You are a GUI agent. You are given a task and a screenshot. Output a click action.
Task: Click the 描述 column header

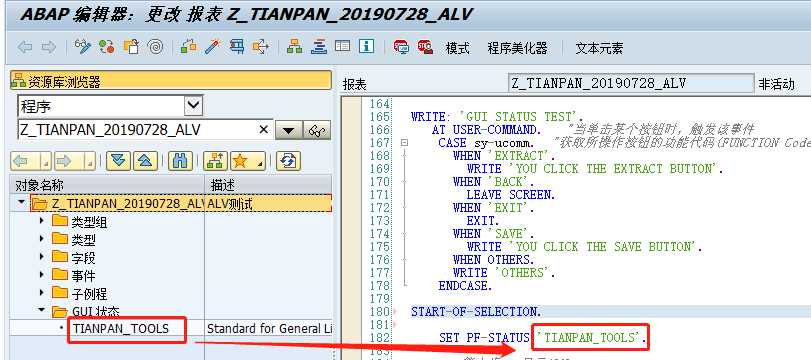(268, 184)
